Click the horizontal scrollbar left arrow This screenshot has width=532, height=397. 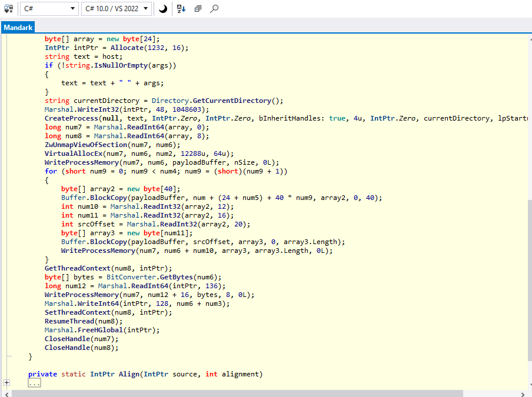[x=6, y=394]
